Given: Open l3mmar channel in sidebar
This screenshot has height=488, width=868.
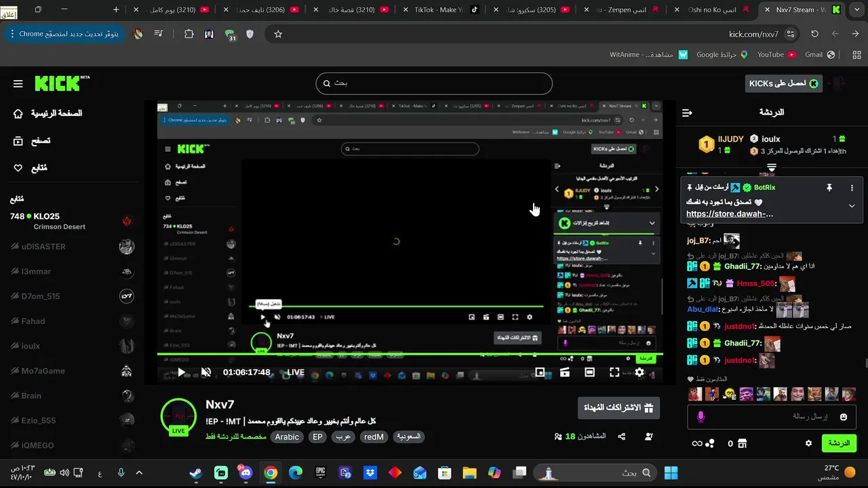Looking at the screenshot, I should point(72,272).
